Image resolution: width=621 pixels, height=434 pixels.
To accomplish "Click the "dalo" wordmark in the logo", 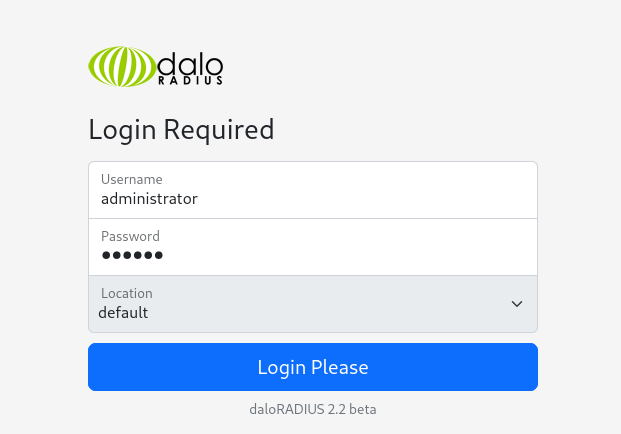I will coord(190,64).
